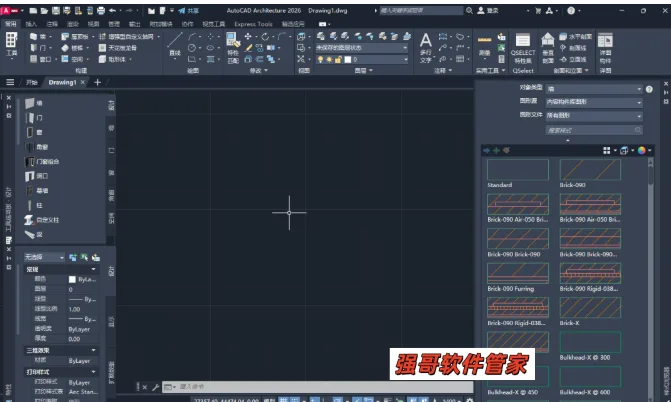Open the layer 0 dropdown list
The height and width of the screenshot is (402, 671).
tap(362, 60)
